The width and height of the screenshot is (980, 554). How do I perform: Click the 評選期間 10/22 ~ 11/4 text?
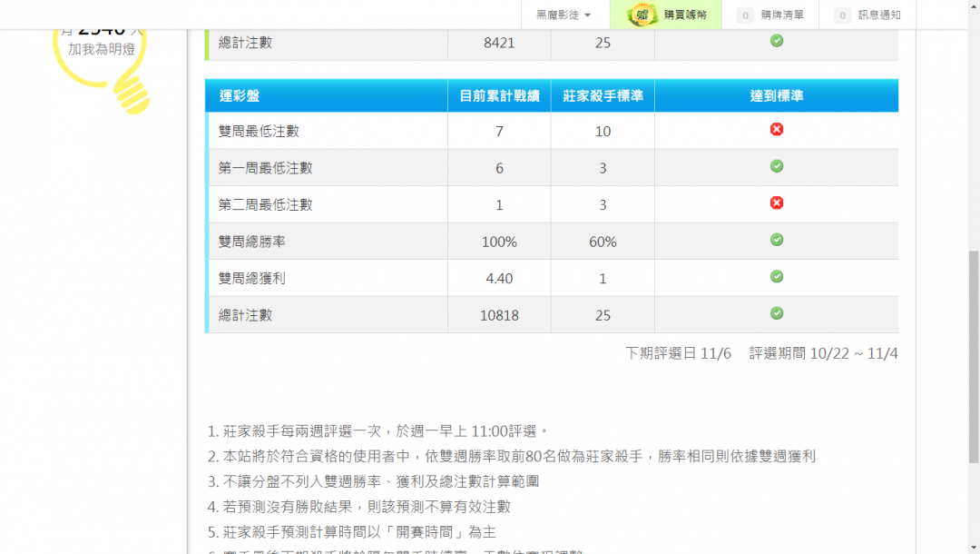824,354
